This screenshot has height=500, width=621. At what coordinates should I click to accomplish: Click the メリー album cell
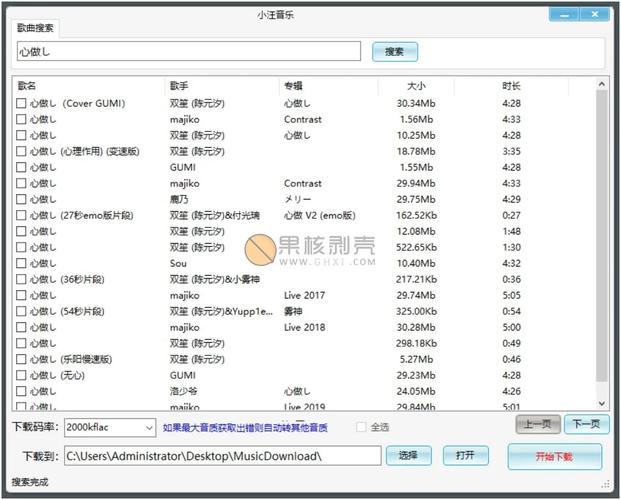(297, 199)
